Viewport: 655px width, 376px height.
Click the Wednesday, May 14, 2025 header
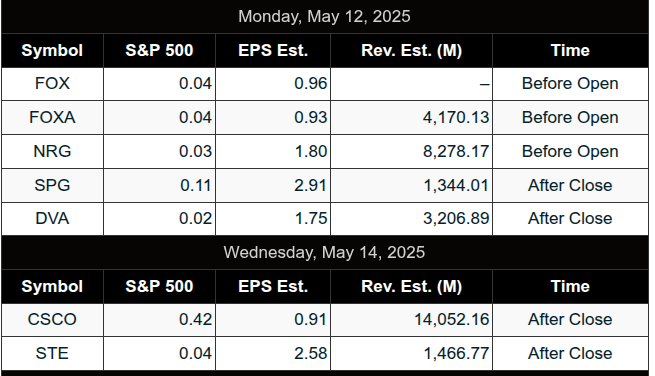point(324,252)
